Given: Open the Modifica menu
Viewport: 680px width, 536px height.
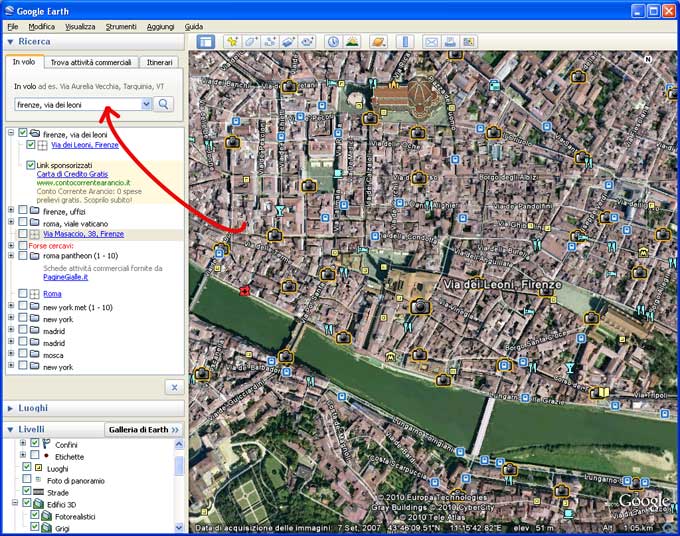Looking at the screenshot, I should coord(42,27).
